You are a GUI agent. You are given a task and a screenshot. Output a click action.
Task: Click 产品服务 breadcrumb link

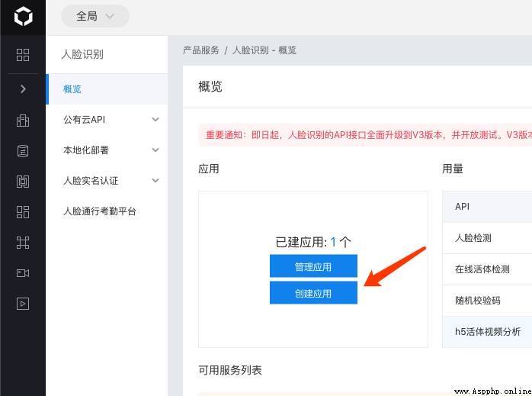(201, 50)
